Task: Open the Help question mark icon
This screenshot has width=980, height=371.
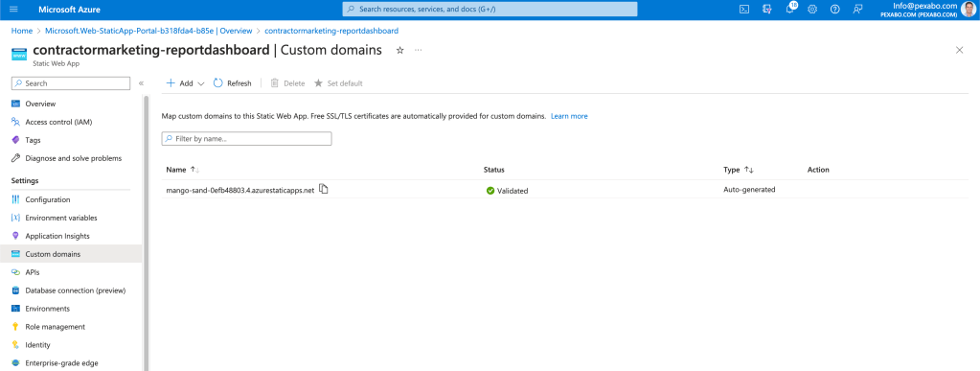Action: 835,10
